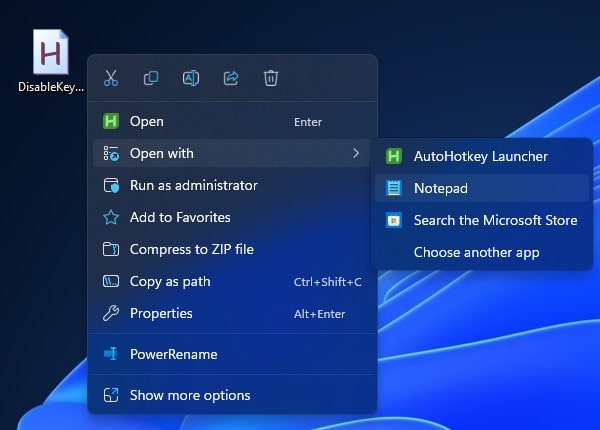Click the green AutoHotkey icon beside Open
The image size is (600, 430).
pyautogui.click(x=111, y=121)
